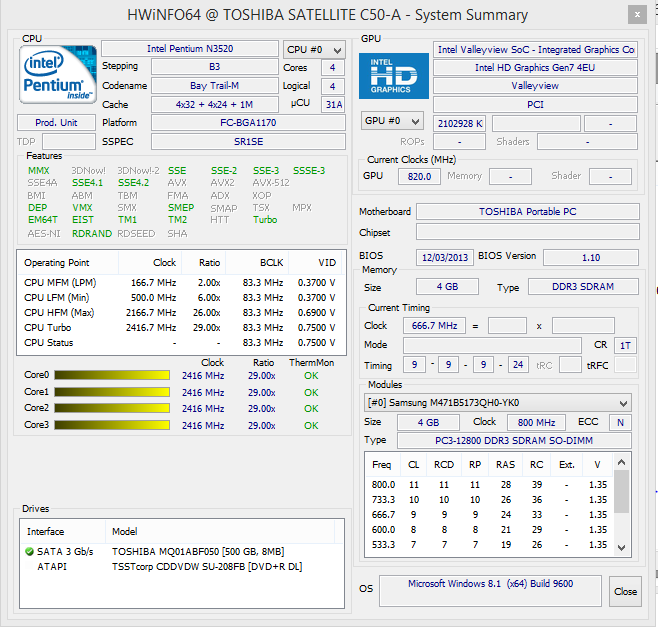Click the empty TDP field

[69, 141]
